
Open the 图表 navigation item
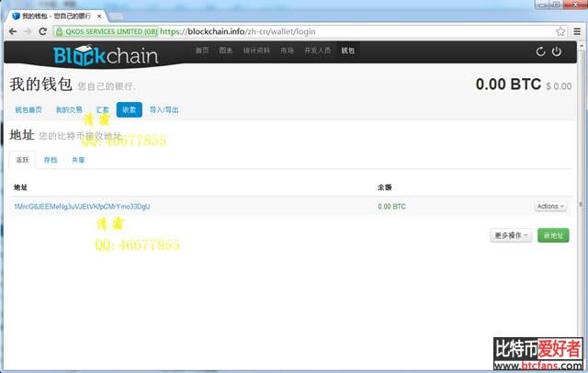[226, 51]
